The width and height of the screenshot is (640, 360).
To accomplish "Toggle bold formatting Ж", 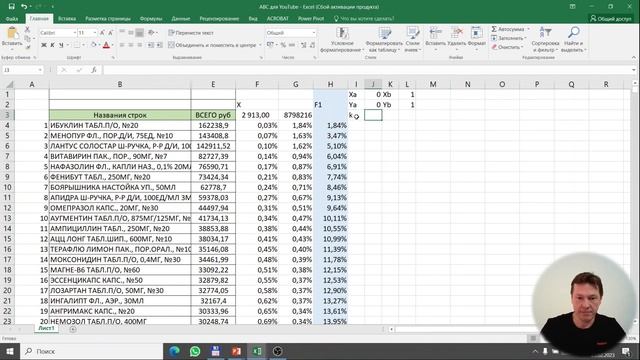I will (x=44, y=45).
